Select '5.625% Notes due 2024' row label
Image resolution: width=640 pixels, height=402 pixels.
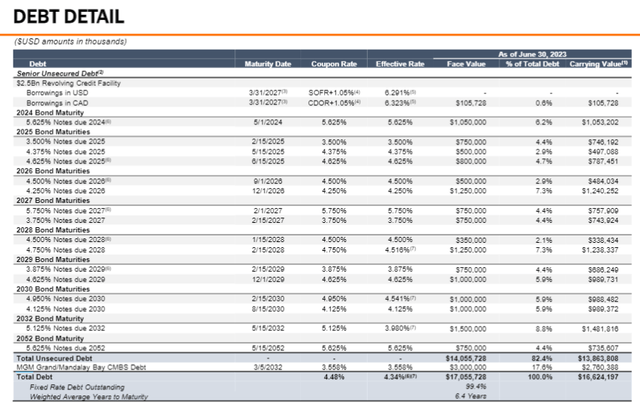point(69,122)
